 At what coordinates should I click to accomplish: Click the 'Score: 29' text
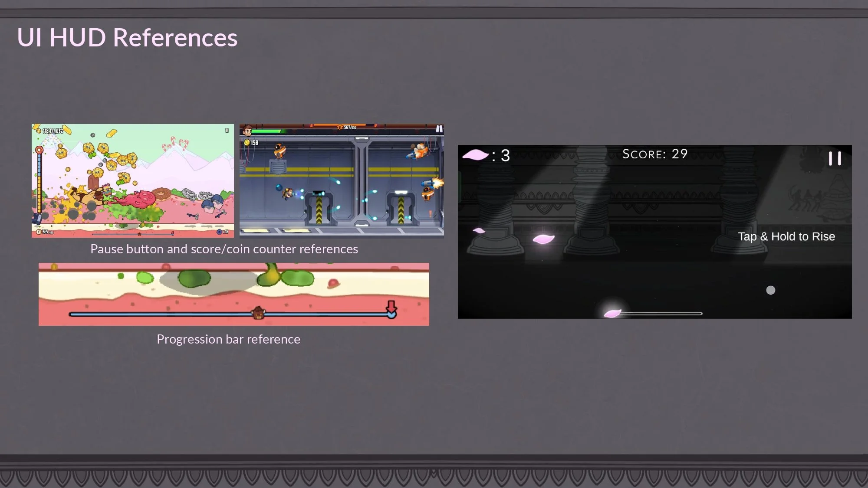[655, 154]
